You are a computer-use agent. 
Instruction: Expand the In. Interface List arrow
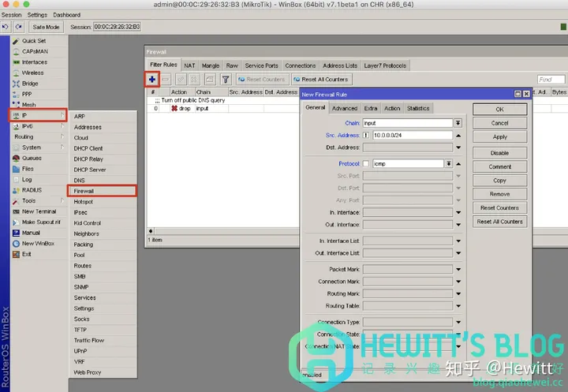pyautogui.click(x=458, y=241)
